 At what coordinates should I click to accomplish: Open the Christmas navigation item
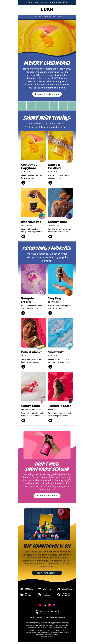point(36,17)
